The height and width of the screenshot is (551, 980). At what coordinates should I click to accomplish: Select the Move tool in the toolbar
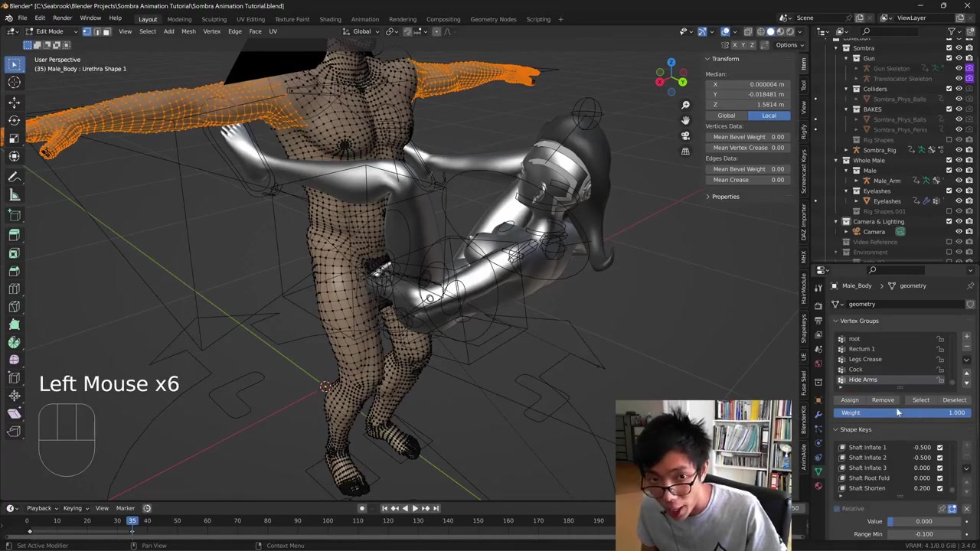[x=14, y=102]
